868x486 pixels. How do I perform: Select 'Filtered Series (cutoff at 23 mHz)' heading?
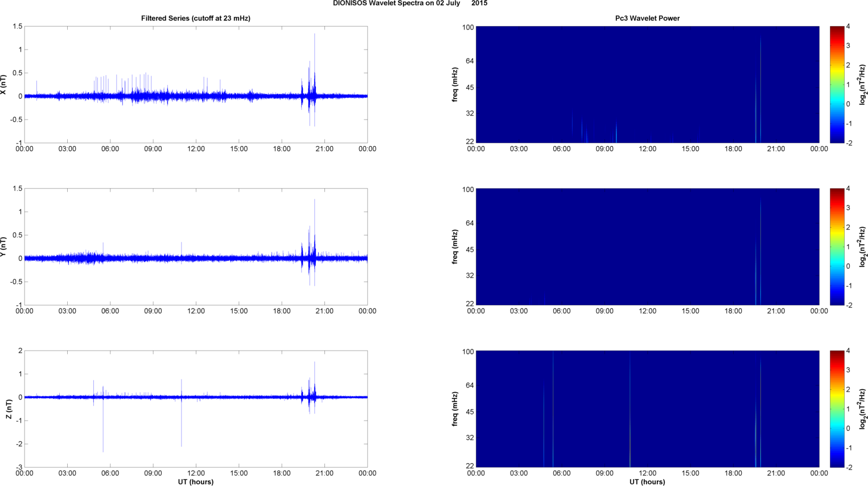tap(196, 18)
